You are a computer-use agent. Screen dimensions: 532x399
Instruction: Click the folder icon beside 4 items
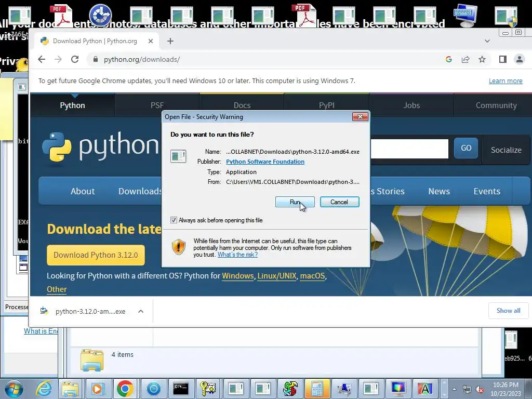pyautogui.click(x=91, y=360)
